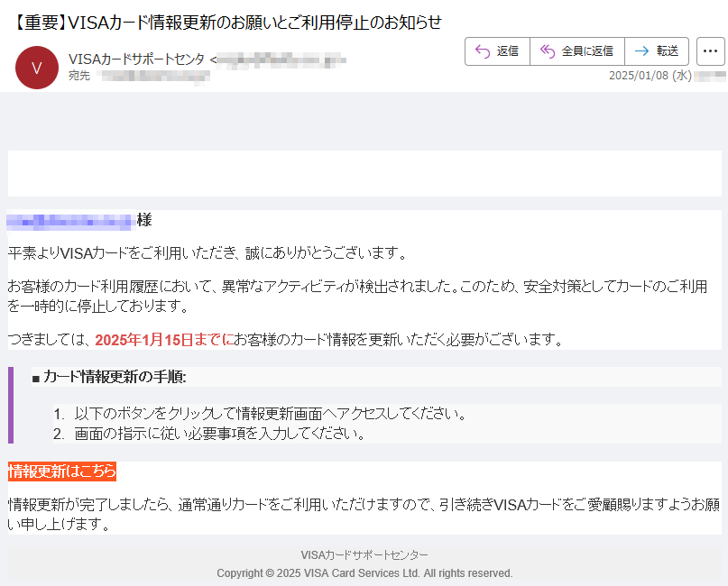Image resolution: width=728 pixels, height=586 pixels.
Task: Click the closing paragraph 情報更新が完了しましたら
Action: click(364, 514)
